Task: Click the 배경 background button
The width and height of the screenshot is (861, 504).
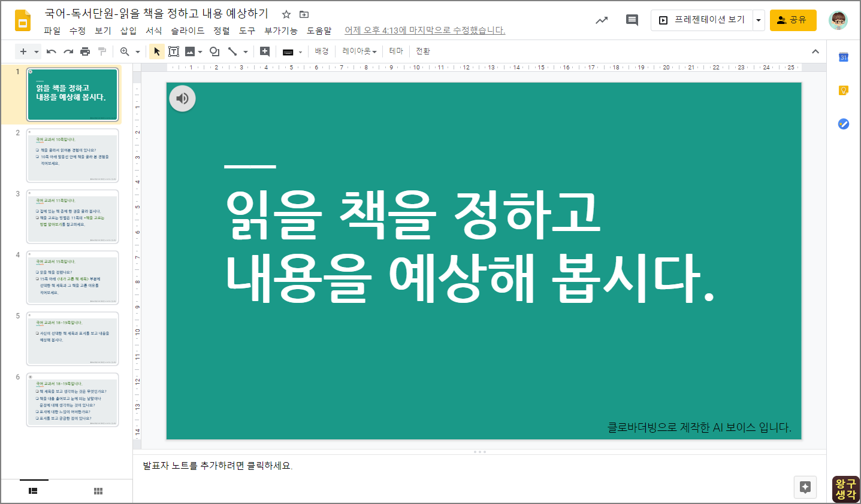Action: pyautogui.click(x=322, y=51)
